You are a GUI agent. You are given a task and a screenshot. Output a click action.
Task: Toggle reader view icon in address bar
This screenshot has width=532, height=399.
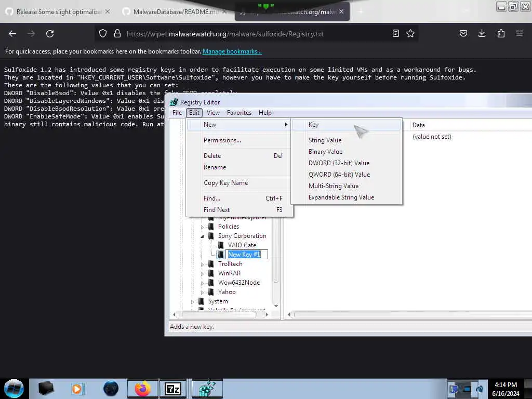pyautogui.click(x=395, y=33)
